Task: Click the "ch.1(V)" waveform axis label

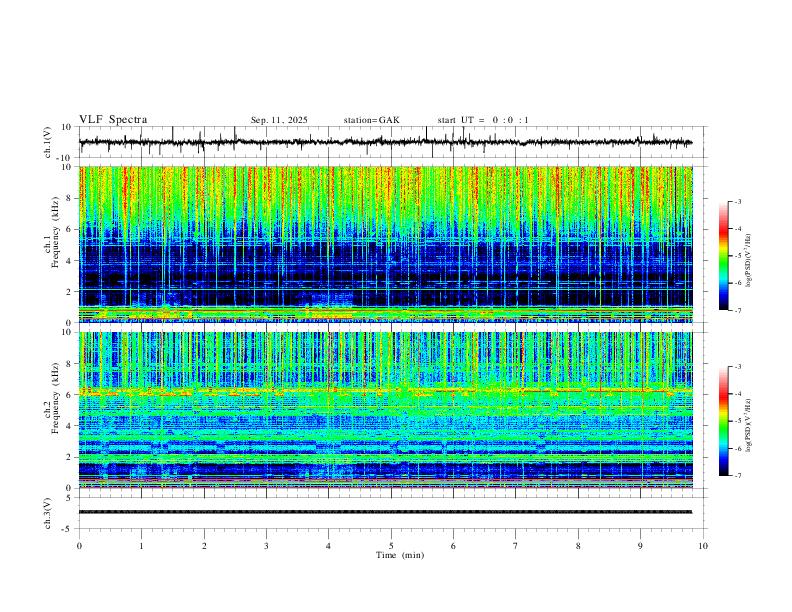Action: pos(48,142)
